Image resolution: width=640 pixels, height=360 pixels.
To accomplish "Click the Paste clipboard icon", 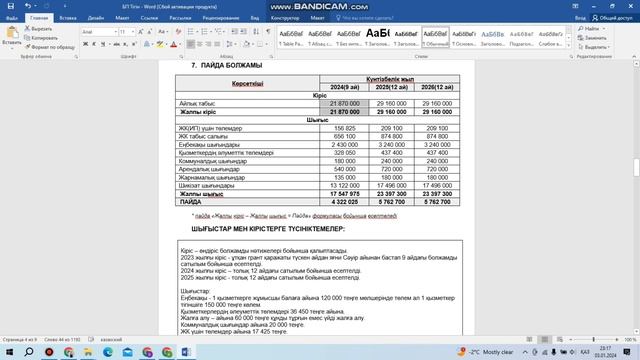I will coord(12,33).
